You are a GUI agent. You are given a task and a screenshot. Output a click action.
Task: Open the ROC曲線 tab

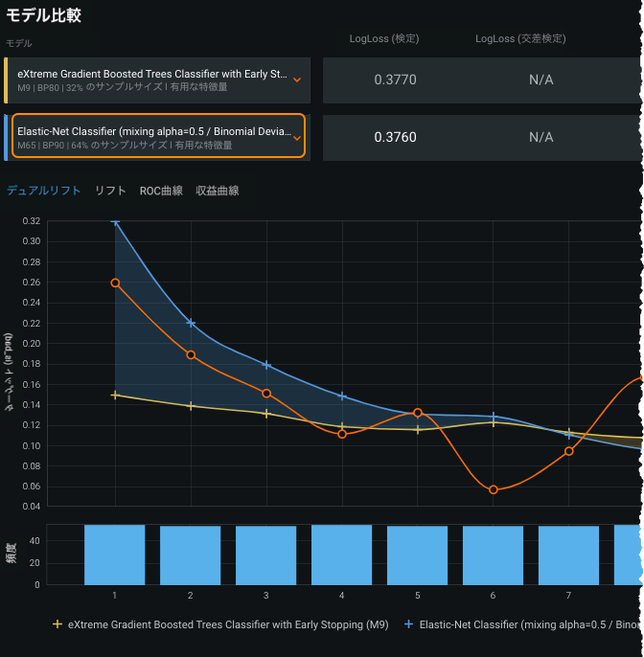161,191
